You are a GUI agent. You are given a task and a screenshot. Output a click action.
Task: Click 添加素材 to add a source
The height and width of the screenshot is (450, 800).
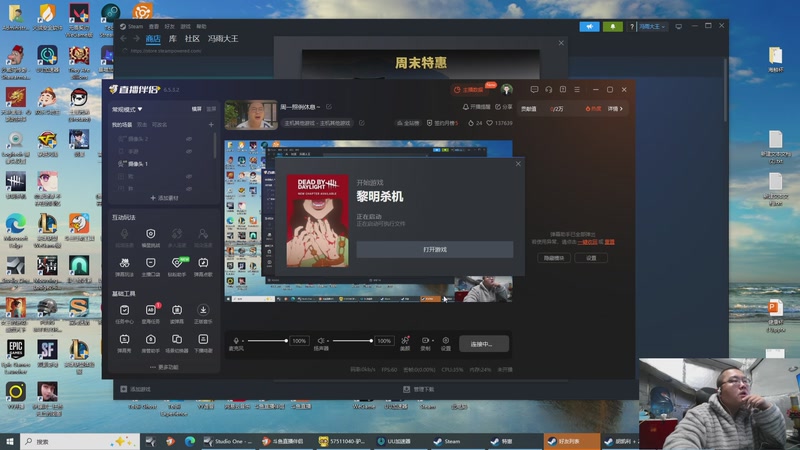pyautogui.click(x=164, y=198)
